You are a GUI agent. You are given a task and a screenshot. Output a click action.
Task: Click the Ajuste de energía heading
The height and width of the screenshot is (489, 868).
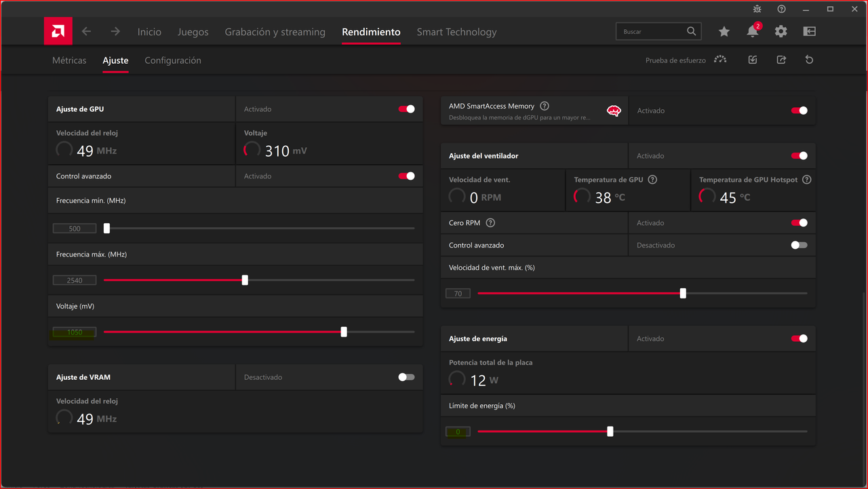(478, 338)
